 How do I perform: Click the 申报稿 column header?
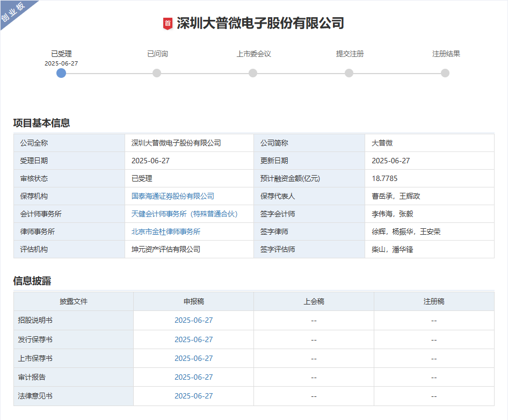[x=194, y=301]
